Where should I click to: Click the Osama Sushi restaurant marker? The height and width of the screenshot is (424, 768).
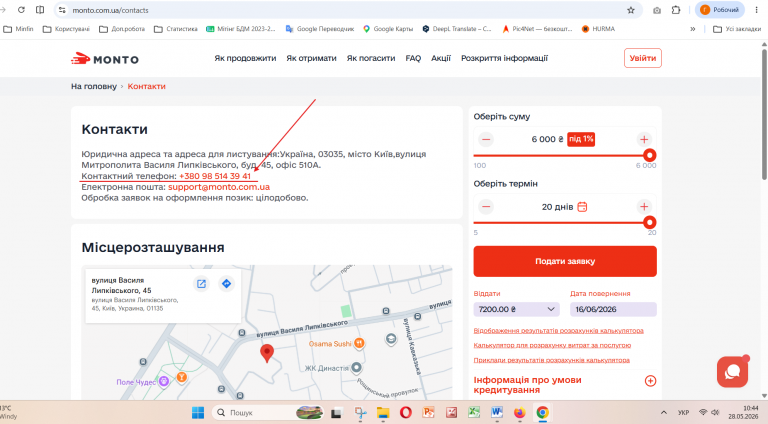tap(359, 343)
